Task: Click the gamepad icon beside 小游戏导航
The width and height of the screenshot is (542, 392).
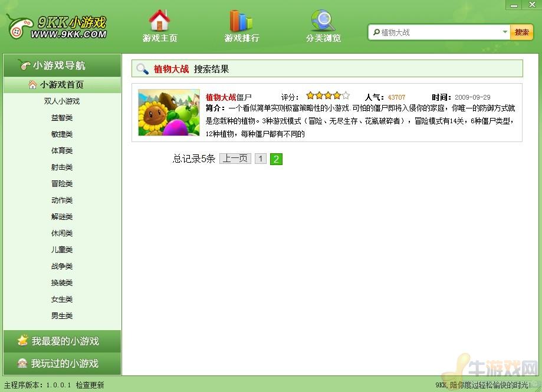Action: coord(24,65)
